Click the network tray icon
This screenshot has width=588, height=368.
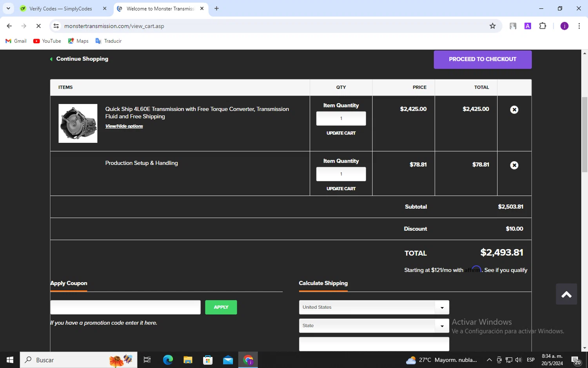click(x=509, y=360)
